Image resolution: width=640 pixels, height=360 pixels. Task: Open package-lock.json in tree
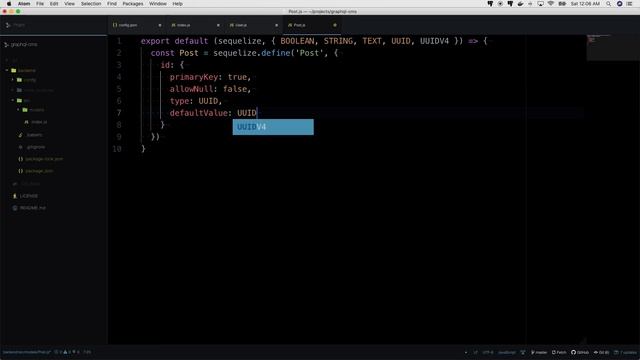tap(41, 159)
